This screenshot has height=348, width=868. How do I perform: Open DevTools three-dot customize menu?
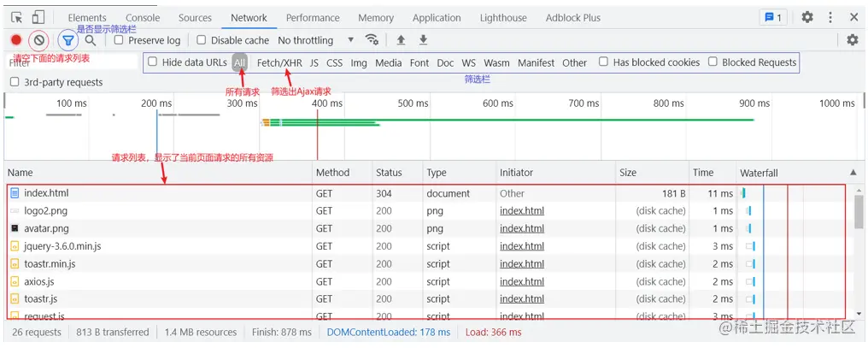[830, 17]
